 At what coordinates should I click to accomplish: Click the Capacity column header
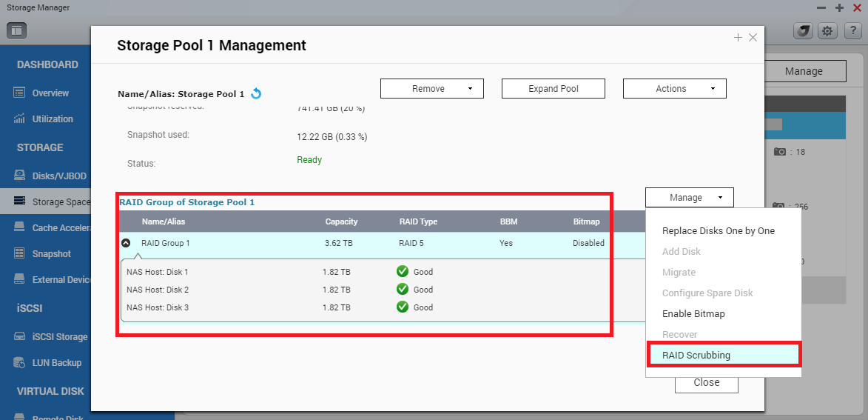point(341,221)
